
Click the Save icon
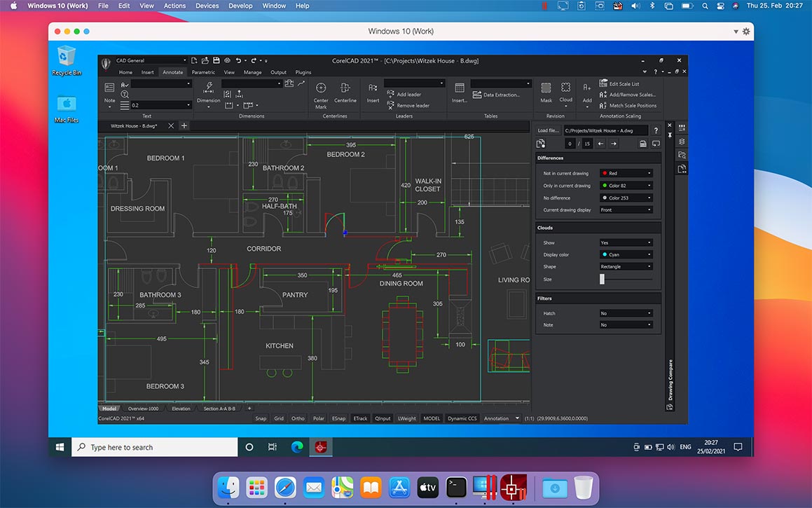point(216,60)
